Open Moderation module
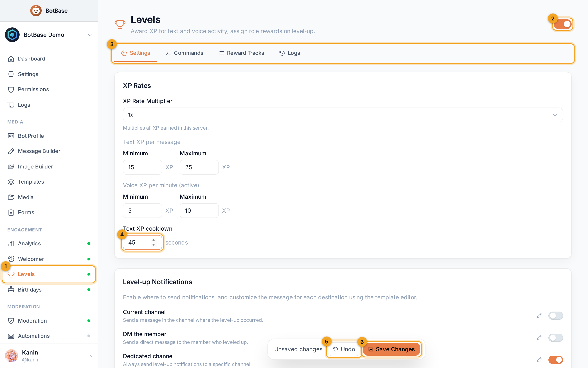This screenshot has height=368, width=588. pyautogui.click(x=49, y=321)
